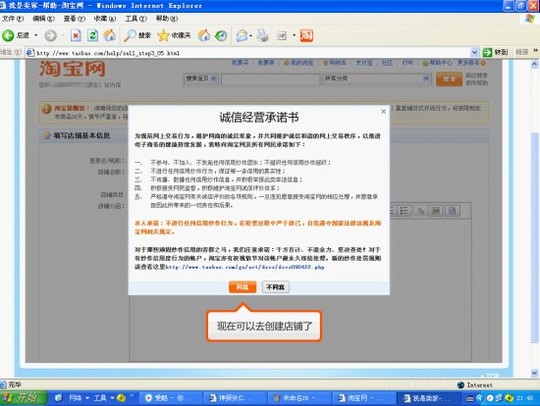The width and height of the screenshot is (540, 406).
Task: Click the link icon in store editor toolbar
Action: pos(420,211)
